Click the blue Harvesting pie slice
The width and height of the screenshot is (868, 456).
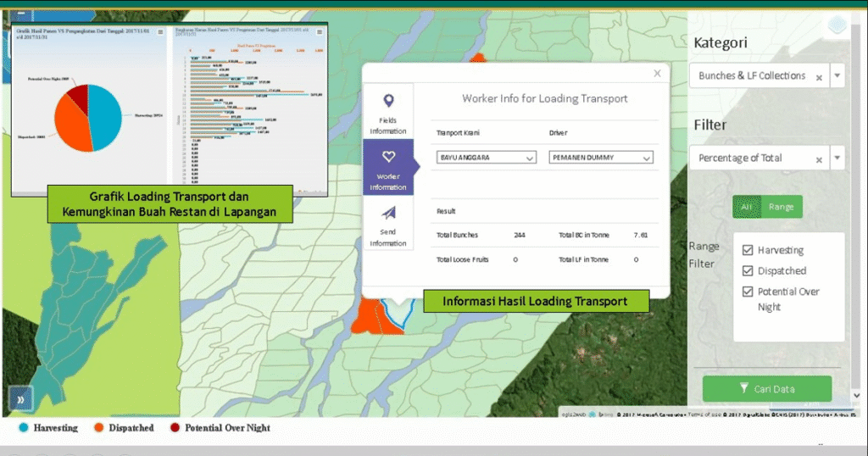point(106,116)
